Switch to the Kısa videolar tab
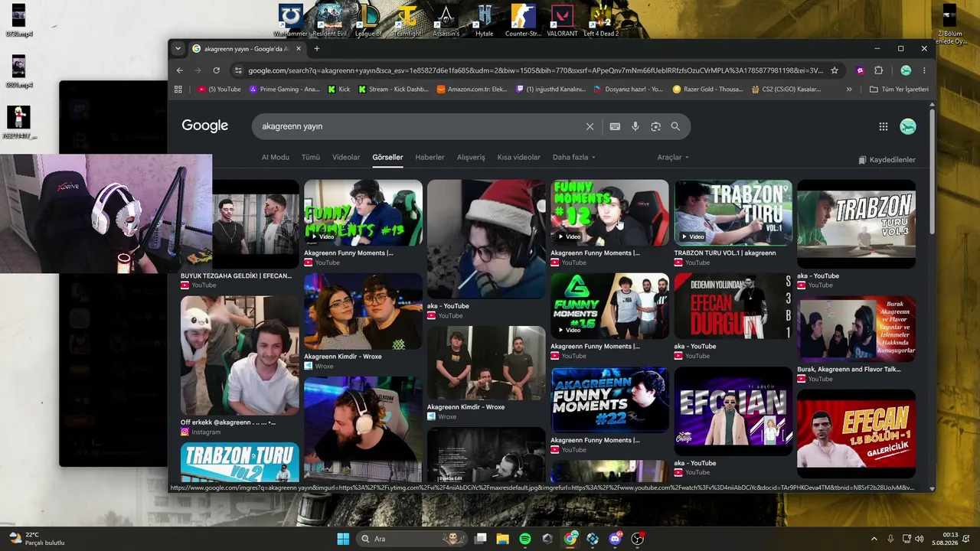Viewport: 980px width, 551px height. [519, 158]
